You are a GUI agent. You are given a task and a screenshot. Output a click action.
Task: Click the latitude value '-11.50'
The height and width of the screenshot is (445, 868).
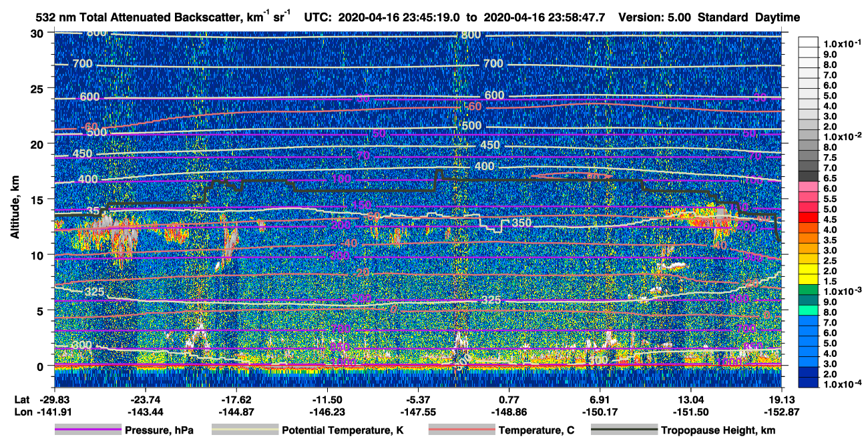(327, 399)
